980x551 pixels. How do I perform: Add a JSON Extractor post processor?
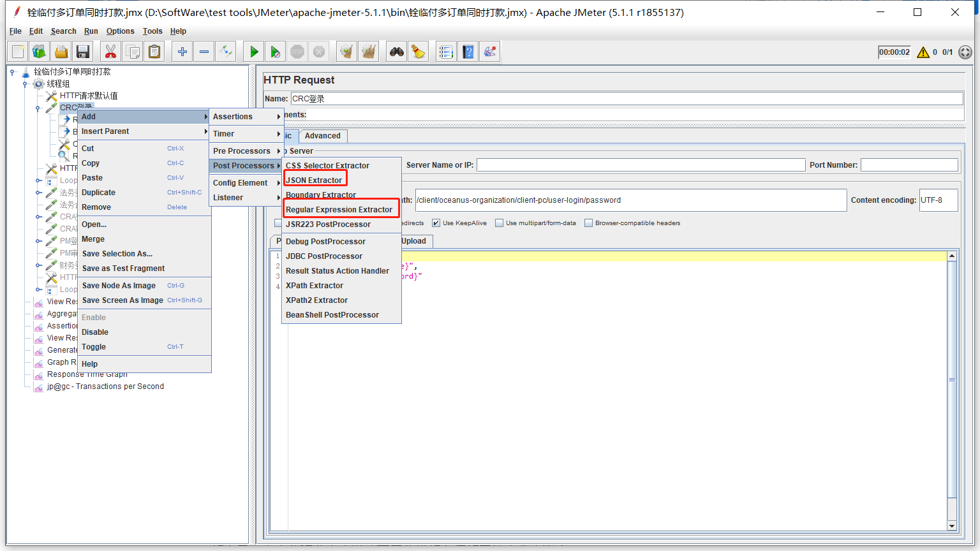coord(315,180)
